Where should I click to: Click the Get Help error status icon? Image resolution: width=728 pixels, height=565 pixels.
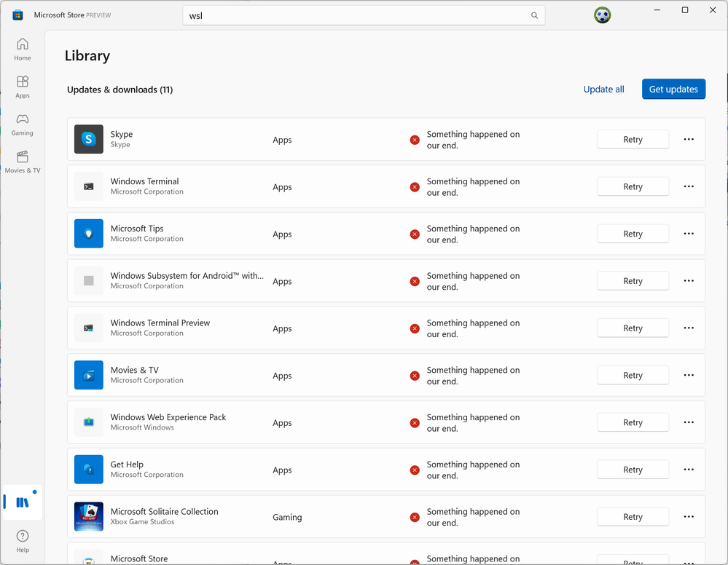pyautogui.click(x=415, y=470)
